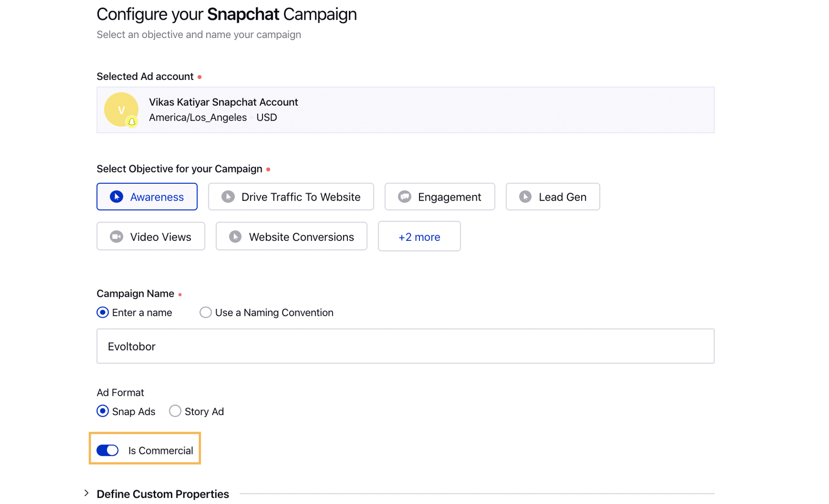Viewport: 829px width, 504px height.
Task: Select Snap Ads ad format
Action: coord(103,411)
